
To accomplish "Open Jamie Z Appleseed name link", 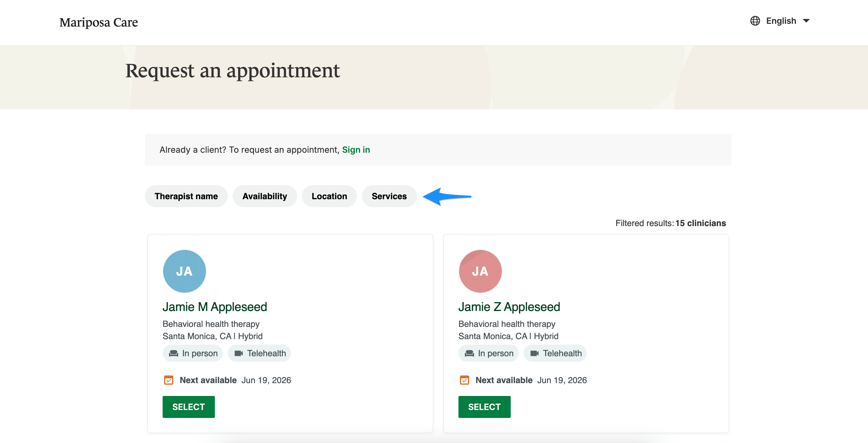I will tap(509, 306).
